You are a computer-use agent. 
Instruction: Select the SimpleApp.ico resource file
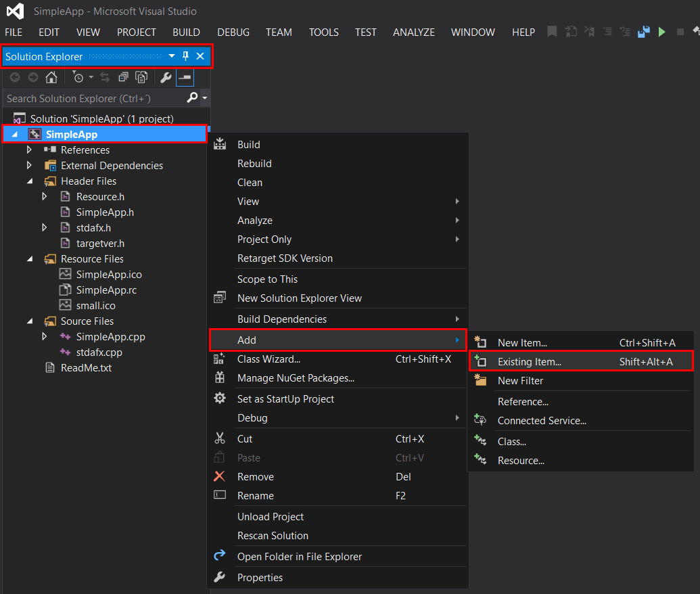[x=109, y=274]
